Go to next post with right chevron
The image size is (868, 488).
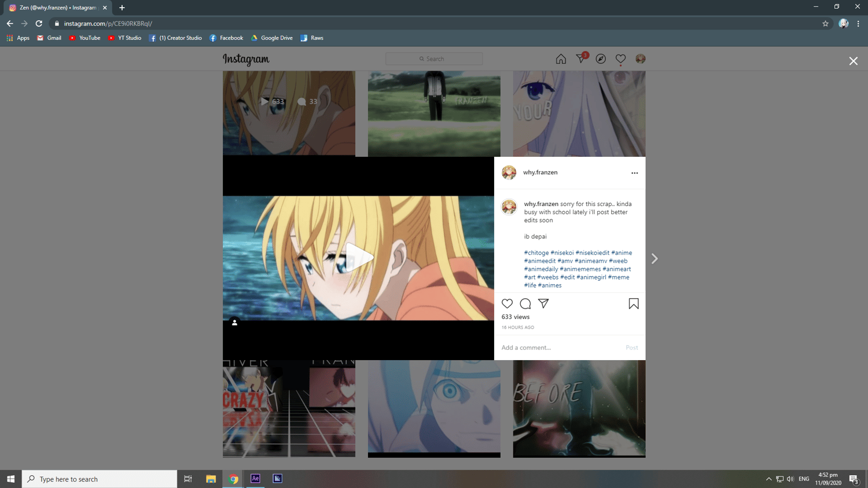pyautogui.click(x=654, y=259)
